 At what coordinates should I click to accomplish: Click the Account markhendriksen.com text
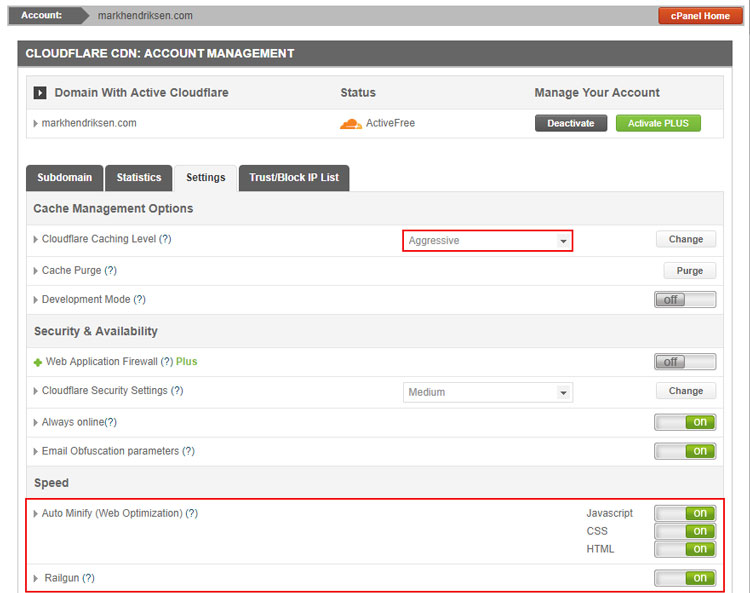(x=145, y=16)
